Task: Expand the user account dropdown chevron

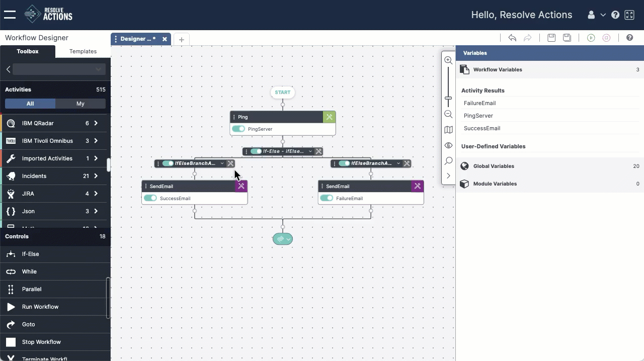Action: pyautogui.click(x=603, y=15)
